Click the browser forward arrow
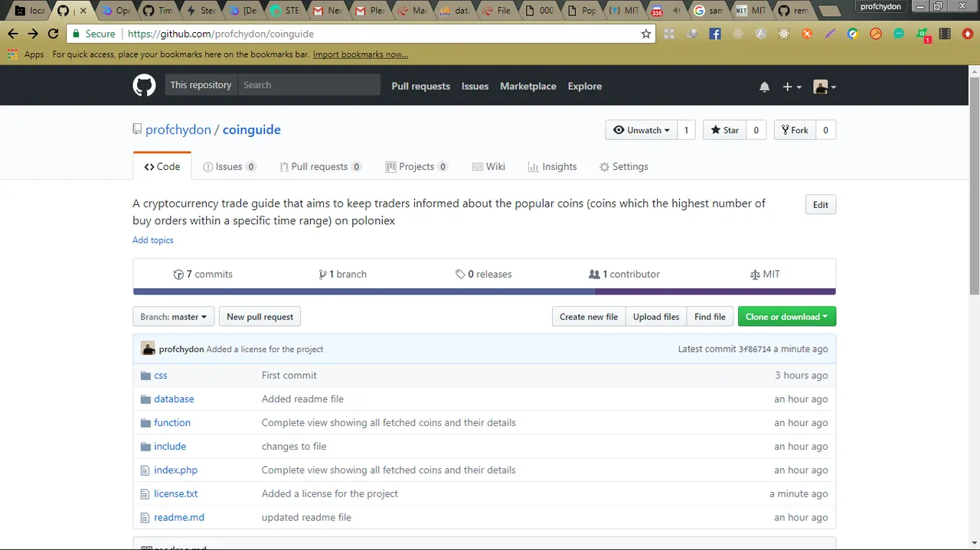 32,34
